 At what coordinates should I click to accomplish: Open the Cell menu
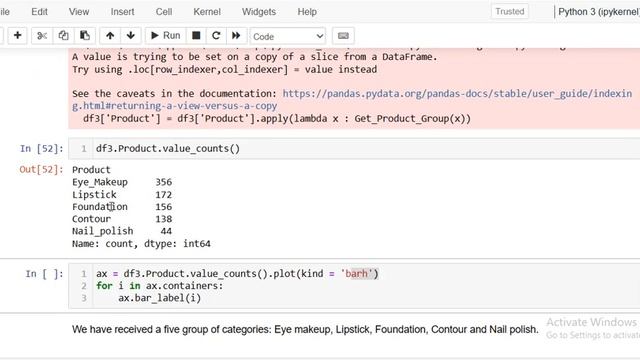[164, 12]
